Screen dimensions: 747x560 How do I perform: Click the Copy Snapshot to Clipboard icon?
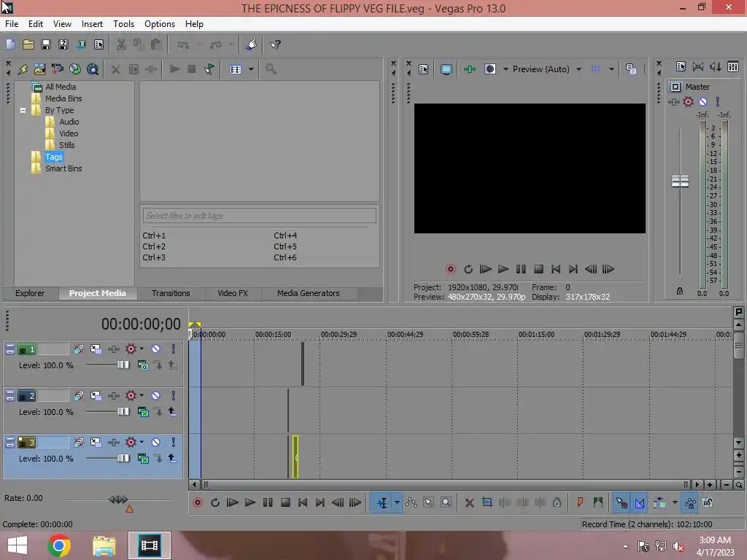point(631,69)
